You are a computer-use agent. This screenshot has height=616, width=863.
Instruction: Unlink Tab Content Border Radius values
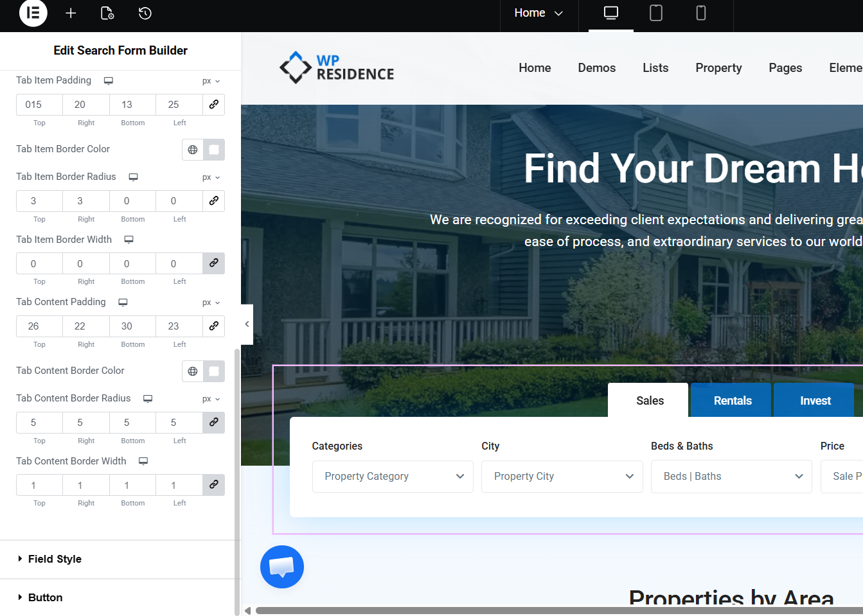(214, 422)
